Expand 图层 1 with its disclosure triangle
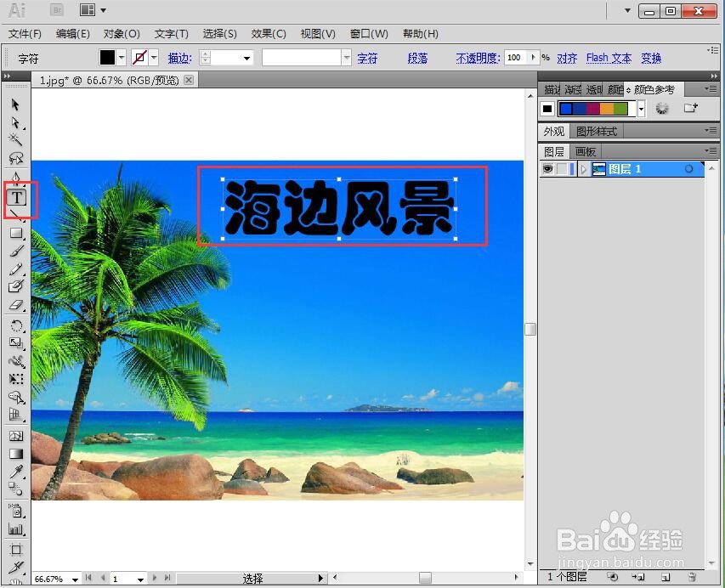This screenshot has height=588, width=725. (x=584, y=168)
